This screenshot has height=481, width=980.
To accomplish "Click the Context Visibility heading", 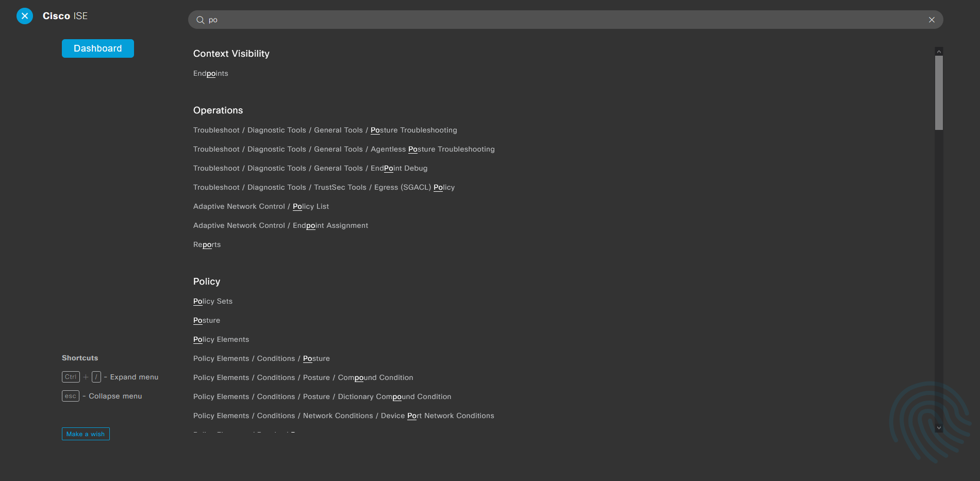I will (231, 54).
